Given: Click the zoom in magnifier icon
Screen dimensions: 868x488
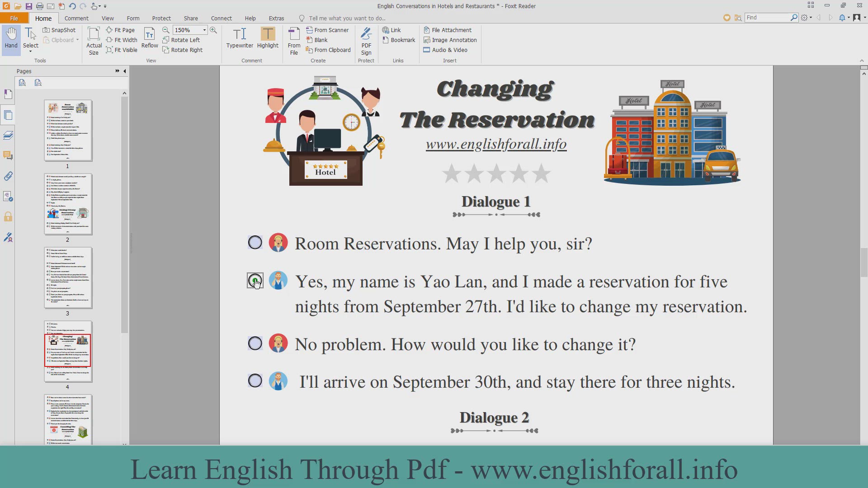Looking at the screenshot, I should pos(213,30).
